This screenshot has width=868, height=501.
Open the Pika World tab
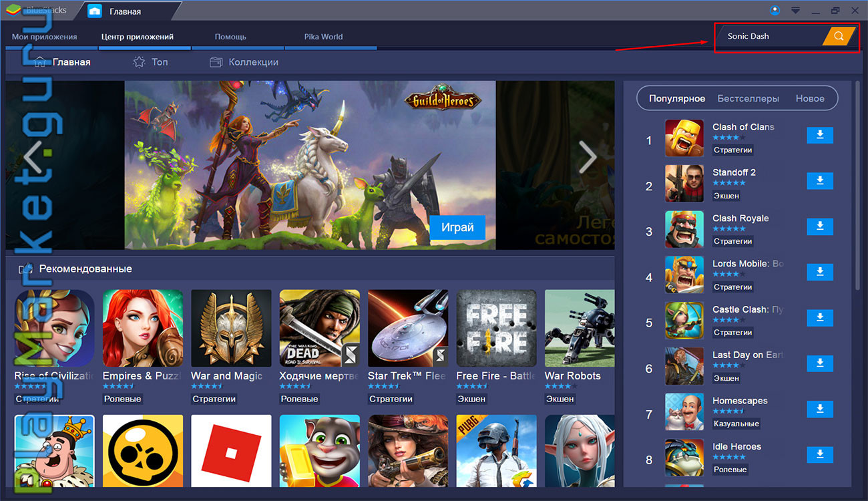(x=323, y=37)
